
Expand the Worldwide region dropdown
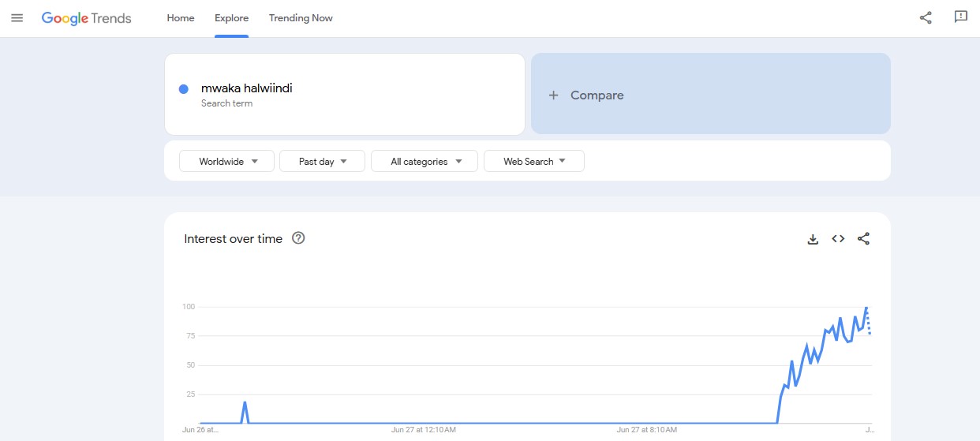tap(227, 162)
